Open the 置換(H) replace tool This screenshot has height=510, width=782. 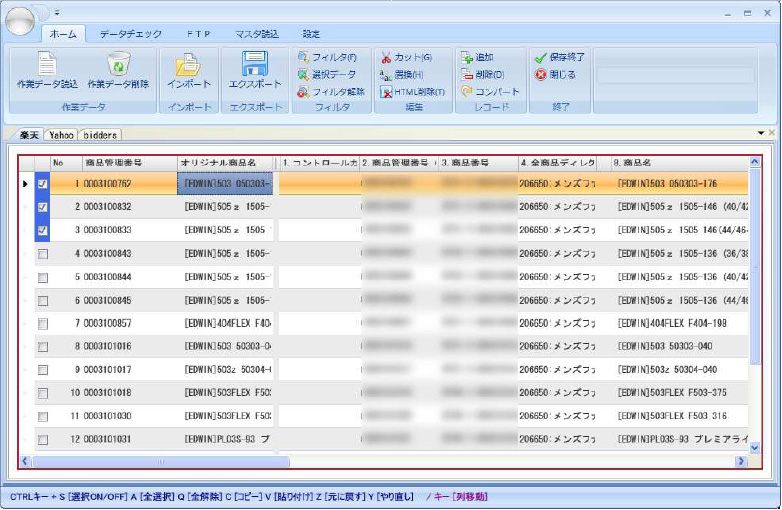tap(402, 75)
